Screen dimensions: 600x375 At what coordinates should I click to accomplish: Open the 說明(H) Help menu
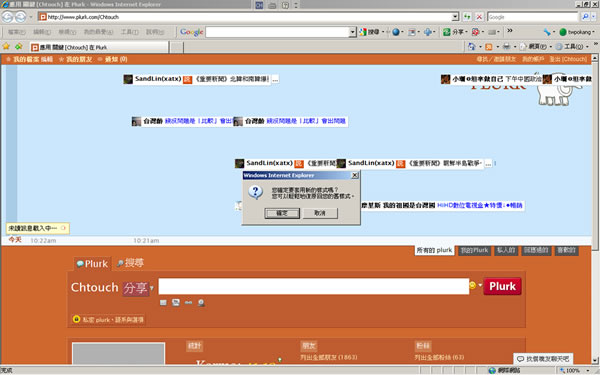155,32
